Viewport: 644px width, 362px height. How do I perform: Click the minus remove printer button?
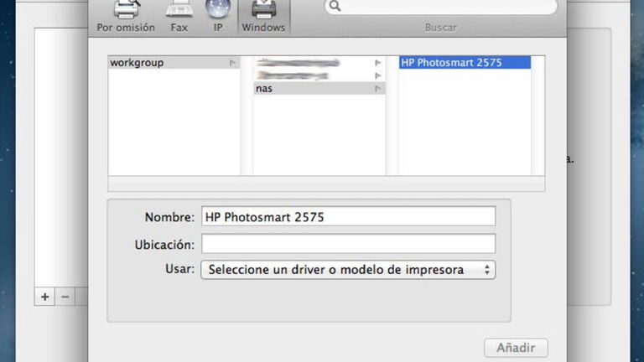point(65,297)
